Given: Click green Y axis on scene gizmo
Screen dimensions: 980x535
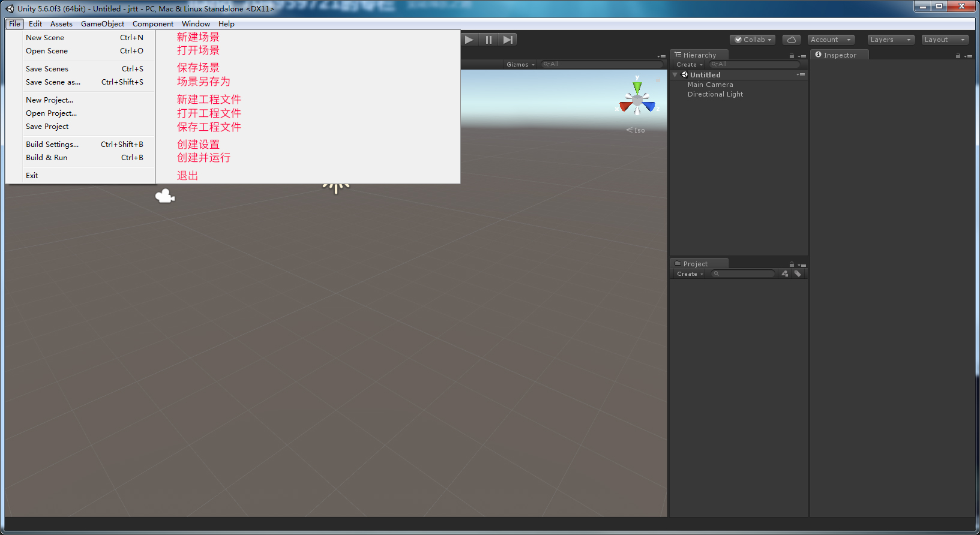Looking at the screenshot, I should [637, 87].
